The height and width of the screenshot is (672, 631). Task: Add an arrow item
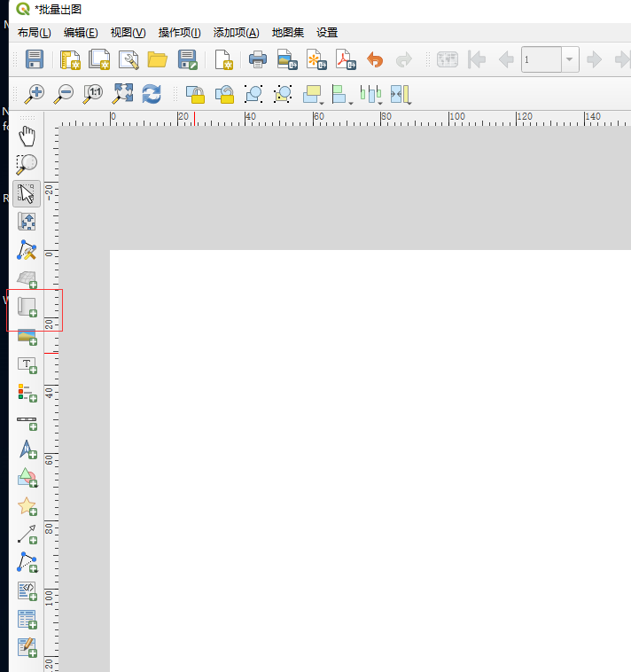click(x=27, y=535)
